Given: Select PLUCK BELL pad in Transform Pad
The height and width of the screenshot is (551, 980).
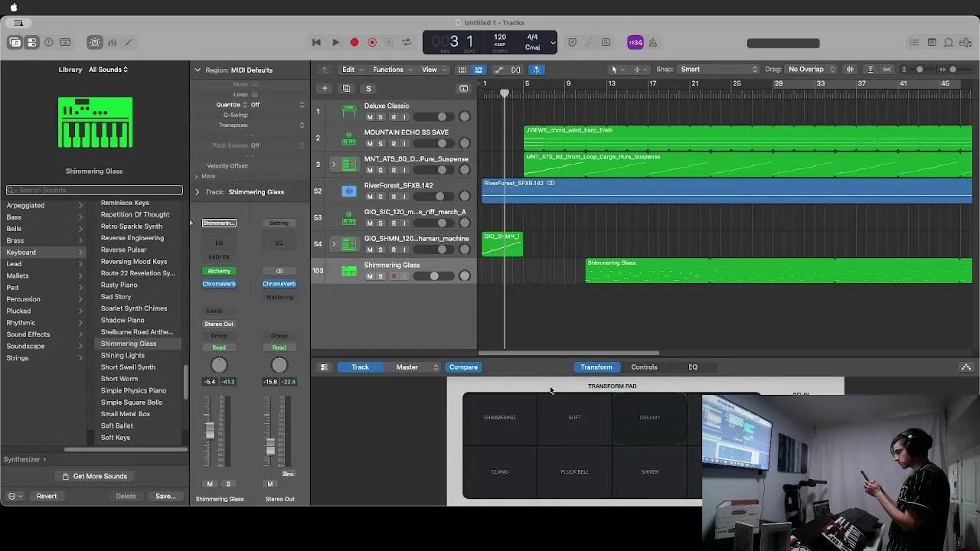Looking at the screenshot, I should 574,472.
